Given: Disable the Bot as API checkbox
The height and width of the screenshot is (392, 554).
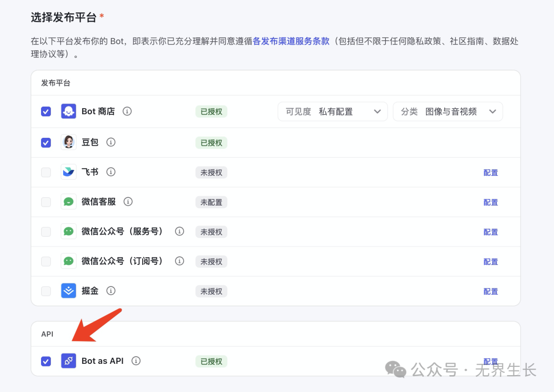Looking at the screenshot, I should point(46,362).
